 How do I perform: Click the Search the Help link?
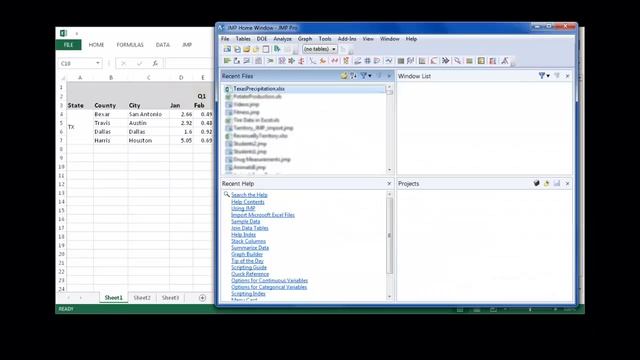click(249, 195)
